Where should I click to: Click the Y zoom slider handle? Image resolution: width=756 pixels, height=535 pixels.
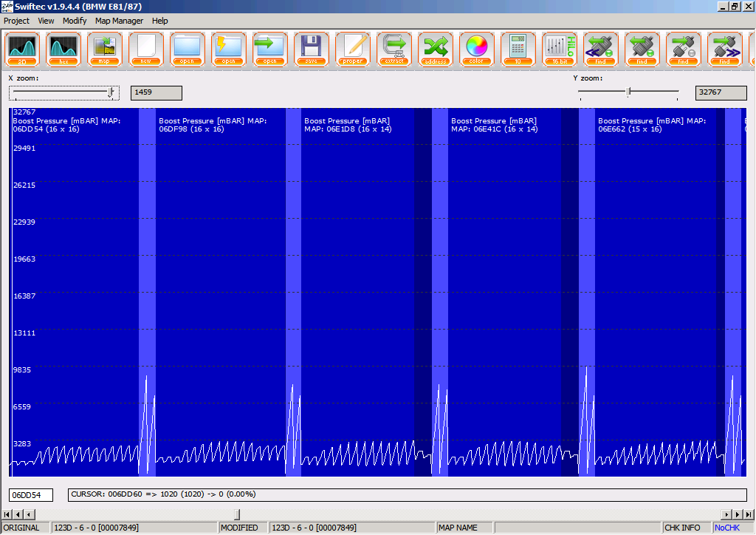click(x=628, y=92)
